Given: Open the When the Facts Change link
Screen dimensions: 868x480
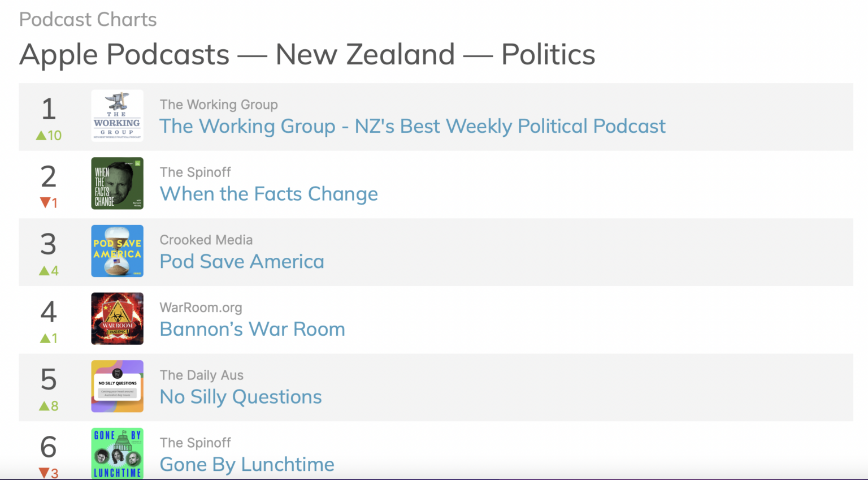Looking at the screenshot, I should 268,194.
